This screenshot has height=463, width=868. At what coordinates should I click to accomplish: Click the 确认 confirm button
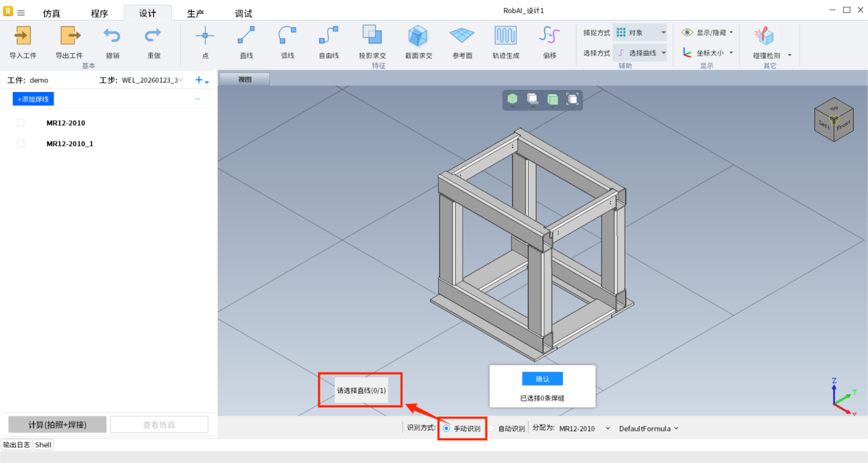542,379
